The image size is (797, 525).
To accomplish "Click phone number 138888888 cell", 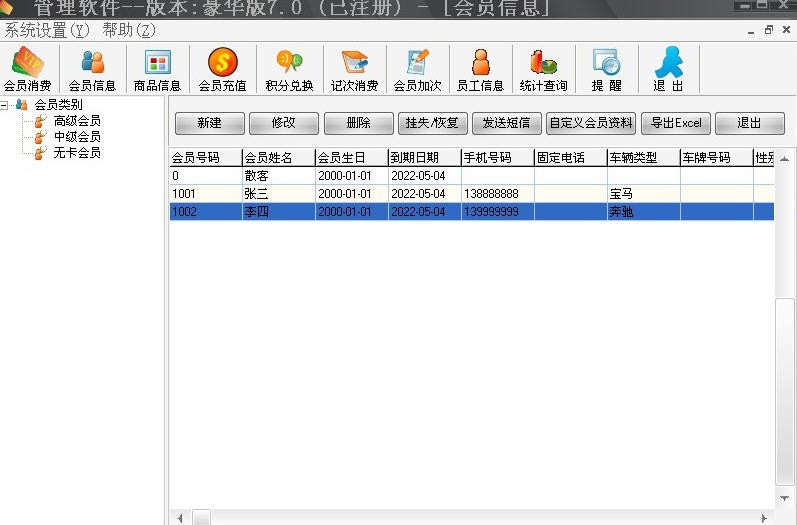I will coord(498,194).
